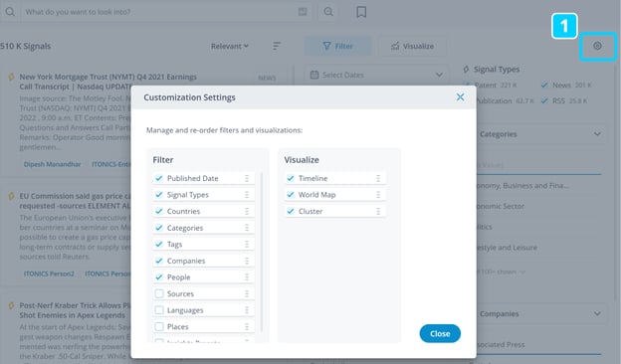Uncheck the Timeline visualization checkbox

click(x=291, y=178)
